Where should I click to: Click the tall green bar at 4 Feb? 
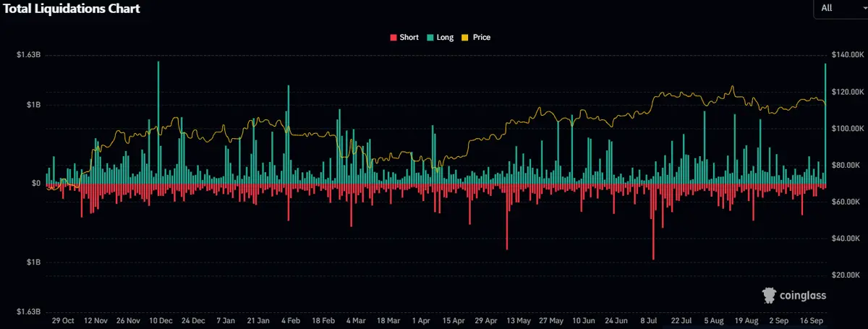pos(289,134)
